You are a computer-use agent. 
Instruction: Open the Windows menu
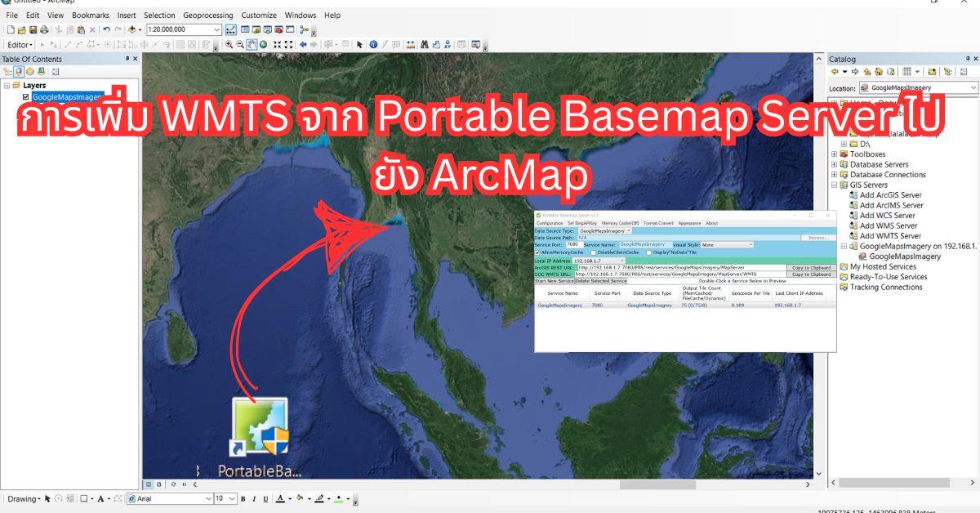[x=301, y=15]
